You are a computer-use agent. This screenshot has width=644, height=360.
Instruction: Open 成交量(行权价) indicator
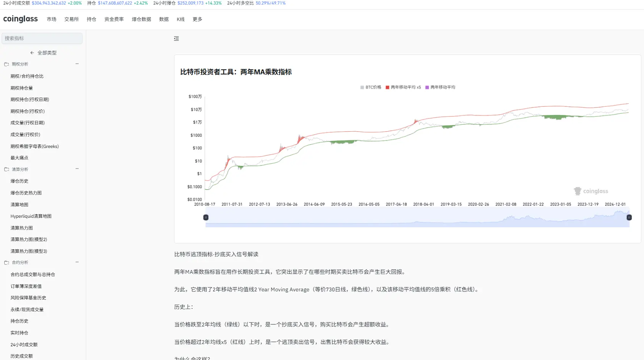(25, 135)
